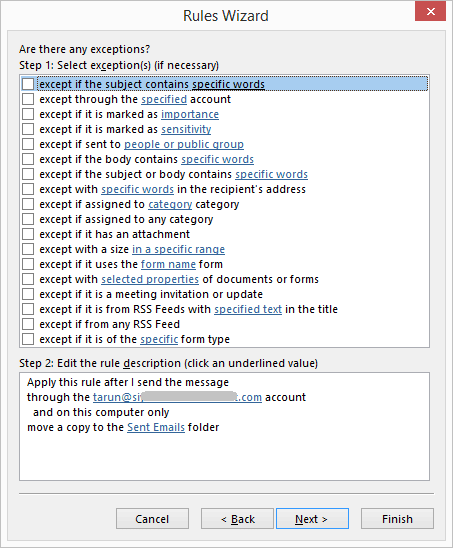Open 'people or public group' link
The height and width of the screenshot is (548, 453).
184,144
